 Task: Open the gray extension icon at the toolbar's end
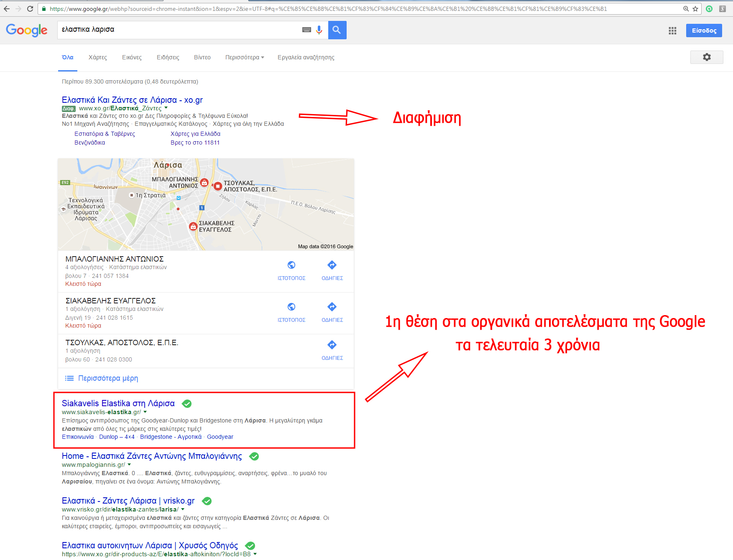pos(723,9)
